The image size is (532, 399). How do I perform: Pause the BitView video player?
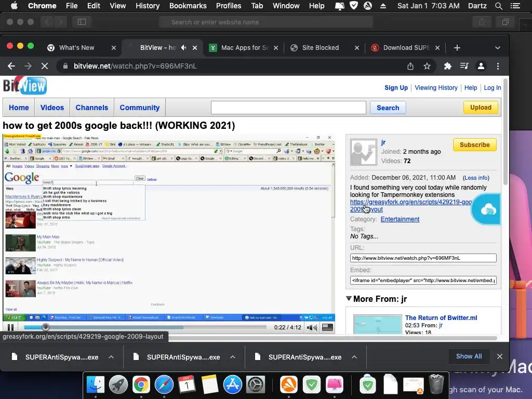[x=11, y=327]
